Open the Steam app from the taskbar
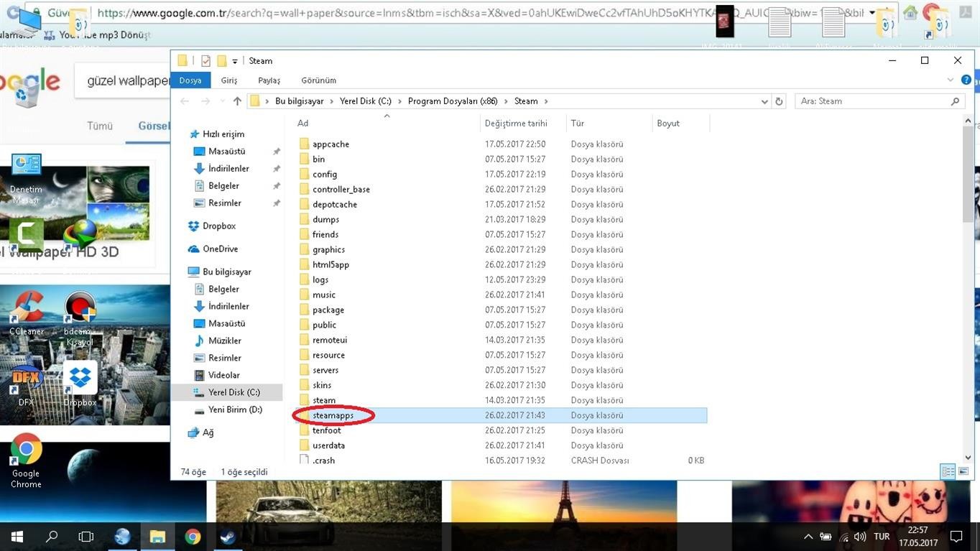 click(228, 537)
